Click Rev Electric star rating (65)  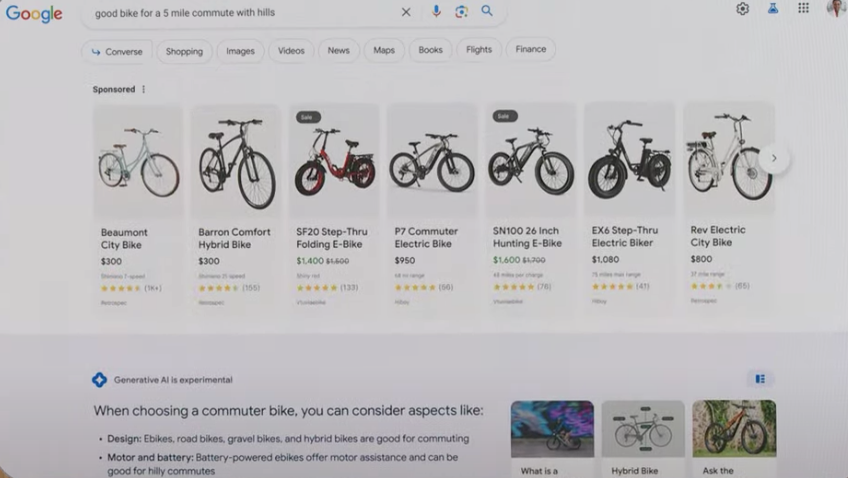coord(720,286)
